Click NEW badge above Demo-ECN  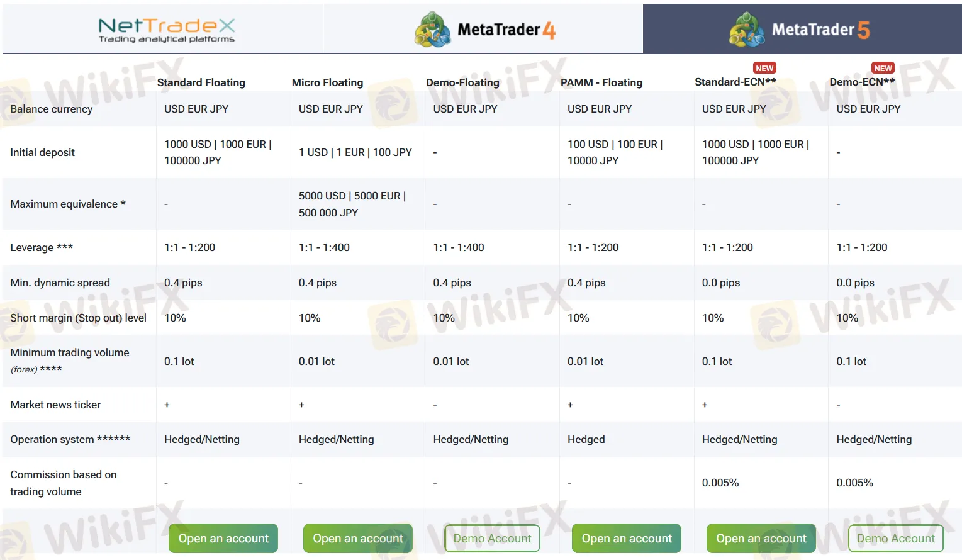coord(883,68)
